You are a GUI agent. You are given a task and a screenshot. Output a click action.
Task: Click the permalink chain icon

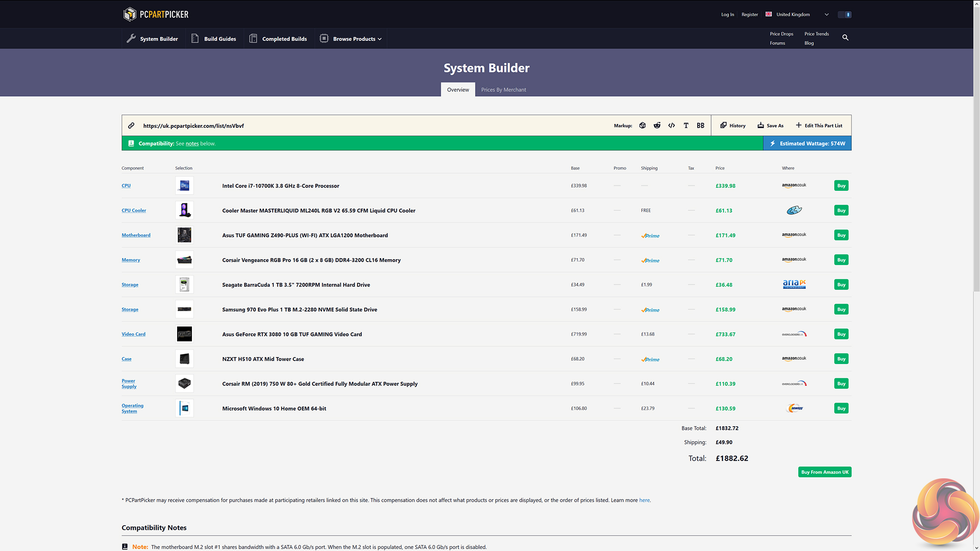[131, 125]
